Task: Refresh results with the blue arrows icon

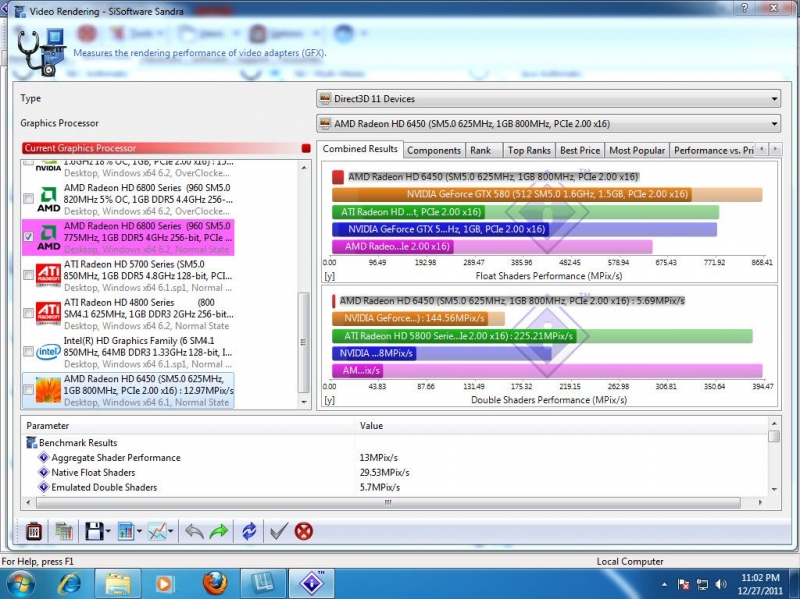Action: 249,532
